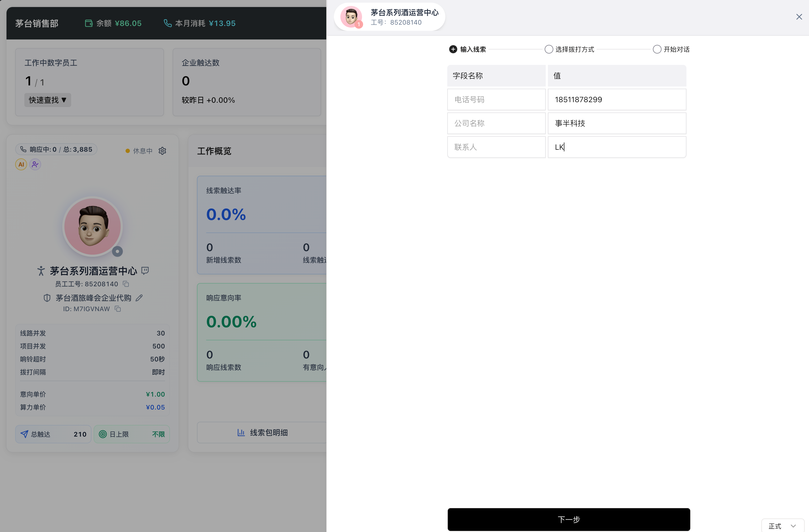Click the grey status dot on the avatar
The height and width of the screenshot is (532, 809).
coord(117,252)
